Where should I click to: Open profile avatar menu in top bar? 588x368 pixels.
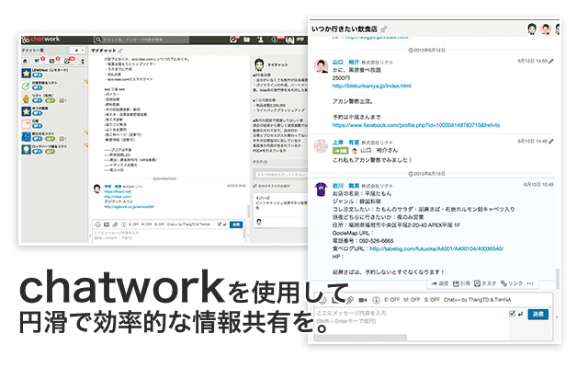290,40
